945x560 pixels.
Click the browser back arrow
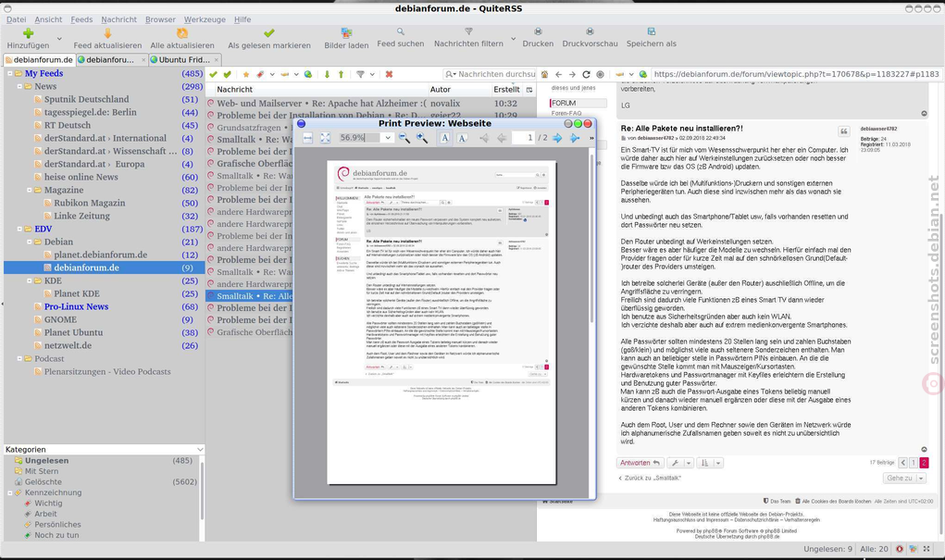point(558,74)
